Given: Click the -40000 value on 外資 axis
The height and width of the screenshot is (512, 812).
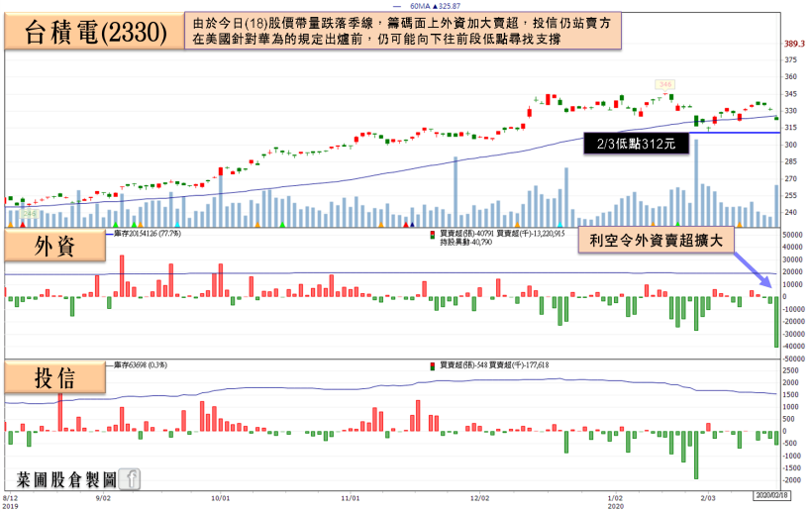Looking at the screenshot, I should (793, 347).
